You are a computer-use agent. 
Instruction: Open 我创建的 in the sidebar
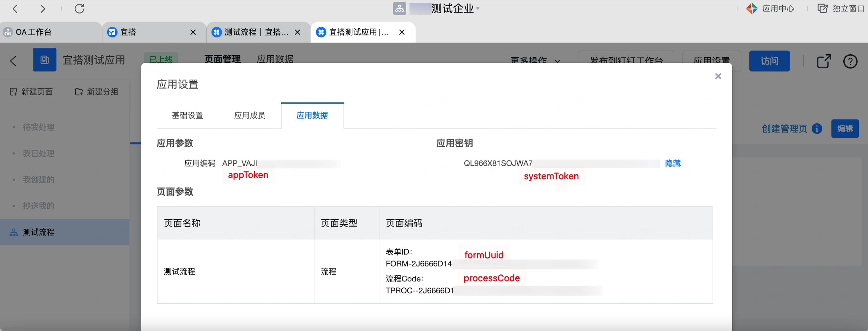[x=39, y=179]
